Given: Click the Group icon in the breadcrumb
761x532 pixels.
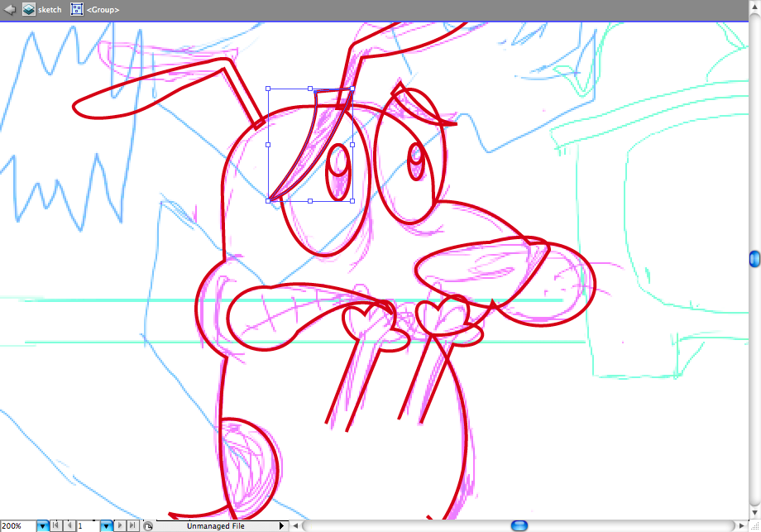Looking at the screenshot, I should (77, 9).
